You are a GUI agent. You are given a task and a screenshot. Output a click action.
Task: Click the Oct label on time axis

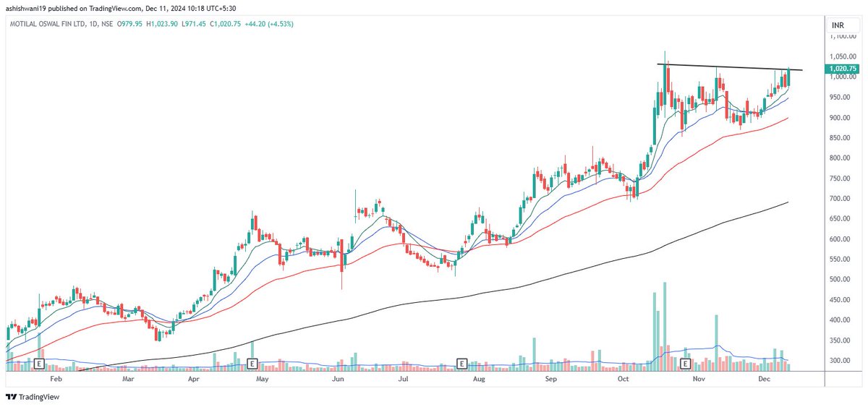tap(623, 377)
